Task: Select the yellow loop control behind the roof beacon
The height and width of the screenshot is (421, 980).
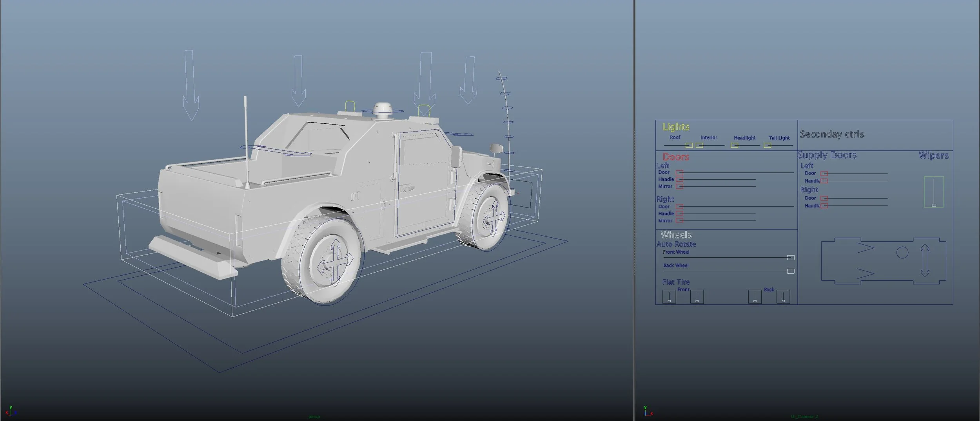Action: [350, 106]
